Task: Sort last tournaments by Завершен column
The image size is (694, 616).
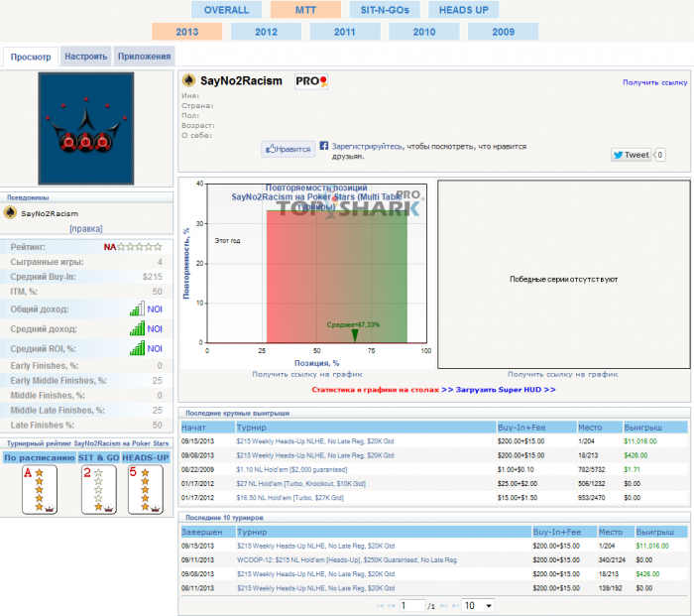Action: coord(207,532)
